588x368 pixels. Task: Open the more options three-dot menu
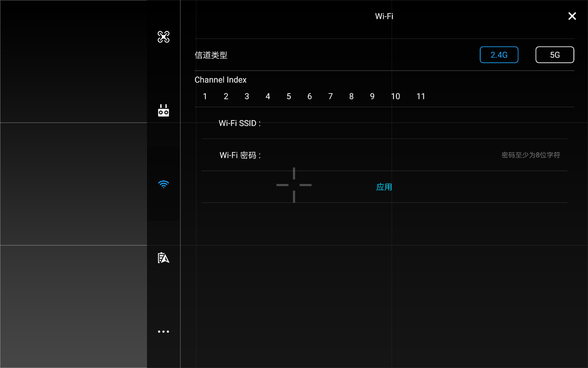[163, 332]
